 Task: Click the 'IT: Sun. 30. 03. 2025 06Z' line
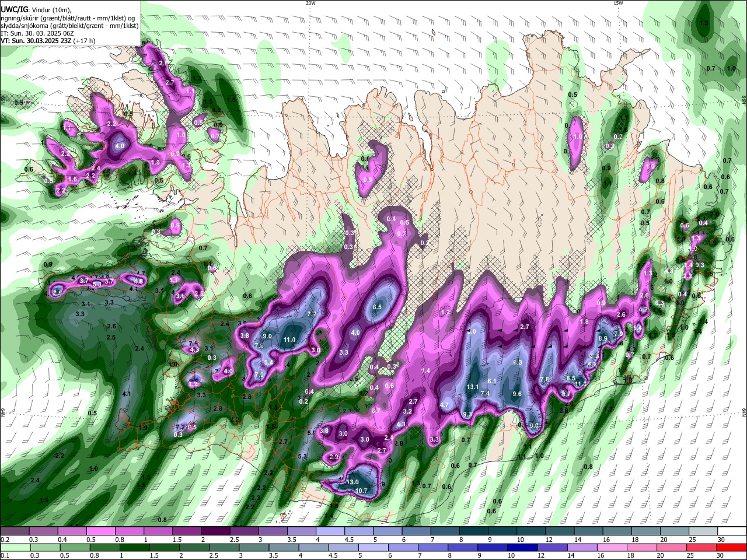coord(37,33)
